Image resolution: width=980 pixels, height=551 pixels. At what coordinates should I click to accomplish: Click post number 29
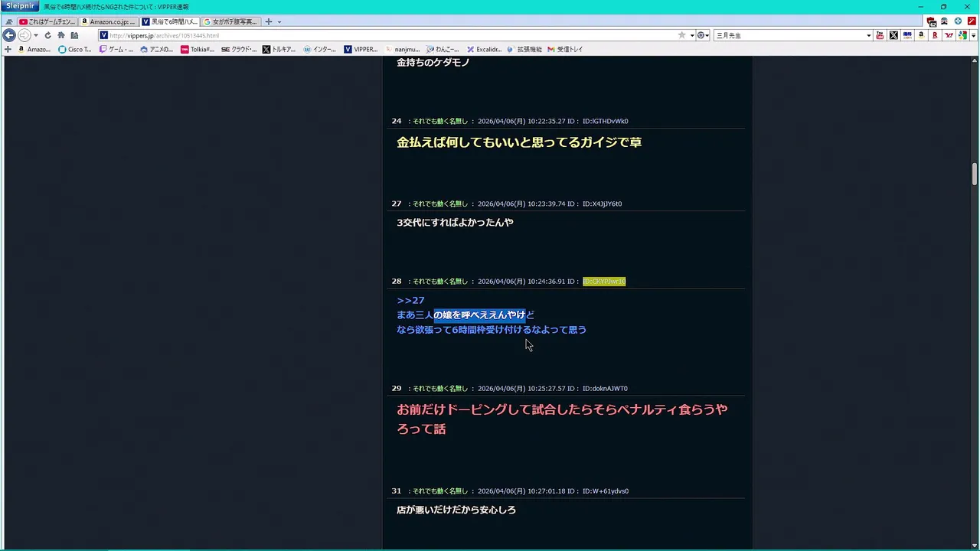397,389
